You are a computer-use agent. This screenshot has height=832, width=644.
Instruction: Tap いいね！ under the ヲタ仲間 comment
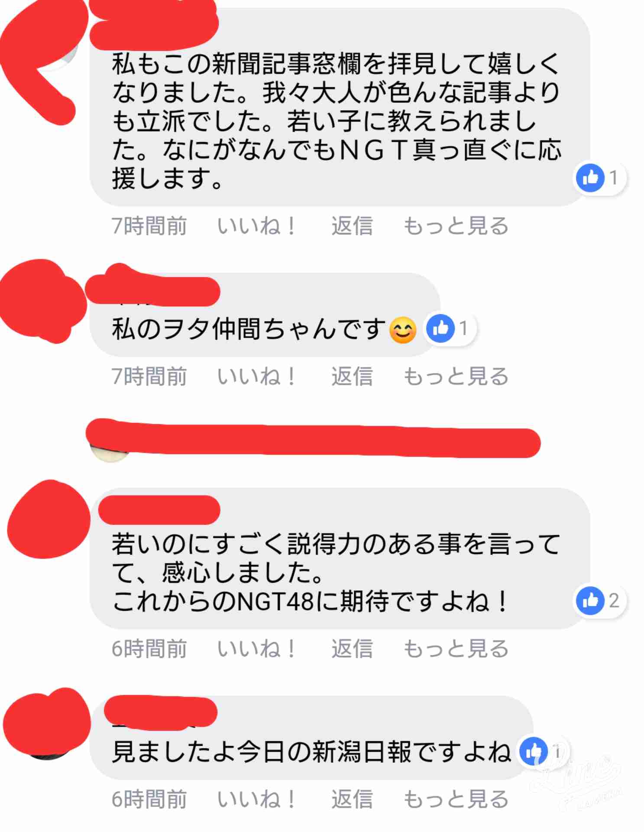pyautogui.click(x=256, y=376)
